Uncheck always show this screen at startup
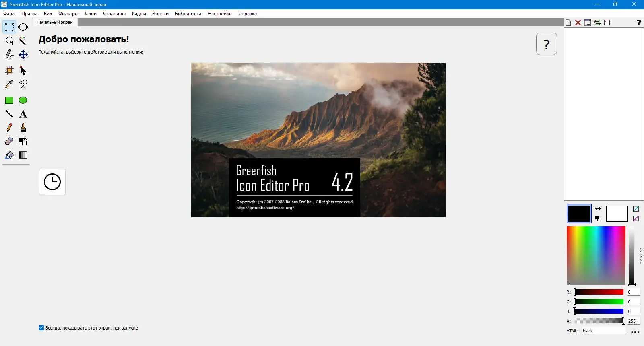This screenshot has width=644, height=346. [41, 328]
